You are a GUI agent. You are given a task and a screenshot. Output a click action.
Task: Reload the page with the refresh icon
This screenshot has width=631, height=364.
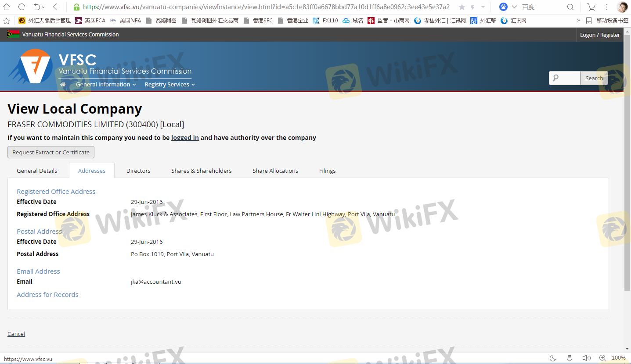click(x=22, y=7)
